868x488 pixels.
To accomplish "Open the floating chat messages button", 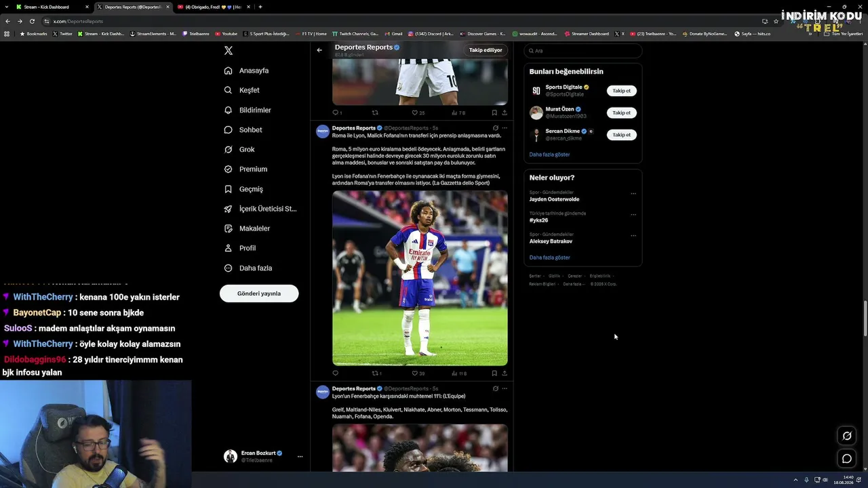I will coord(847,459).
